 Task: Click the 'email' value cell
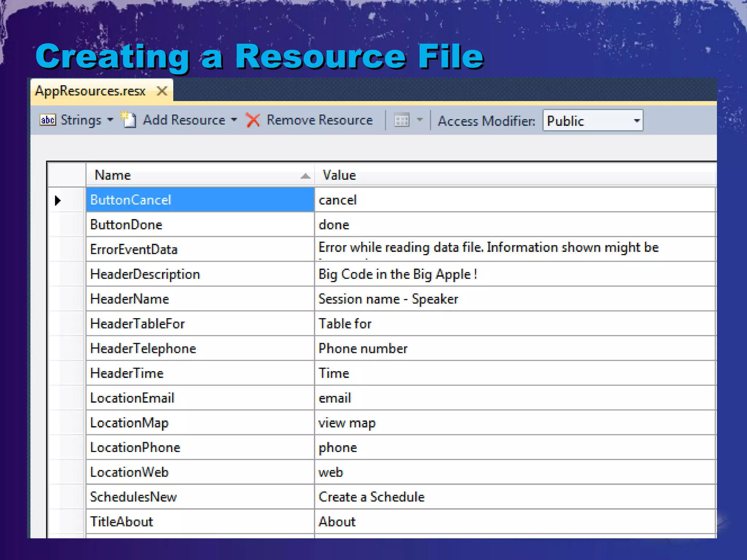515,398
